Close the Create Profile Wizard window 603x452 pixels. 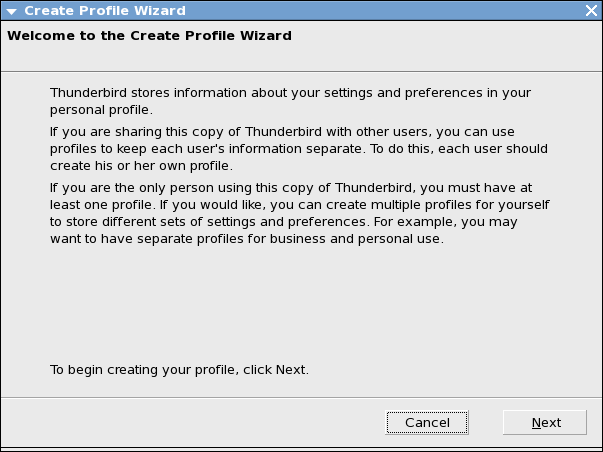pyautogui.click(x=591, y=10)
